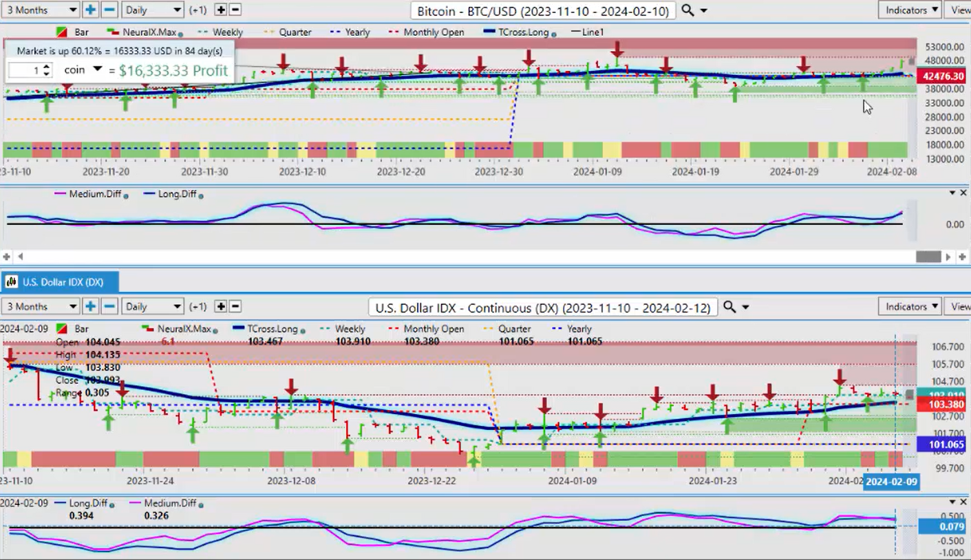Open the Indicators menu on the Dollar IDX chart

910,306
